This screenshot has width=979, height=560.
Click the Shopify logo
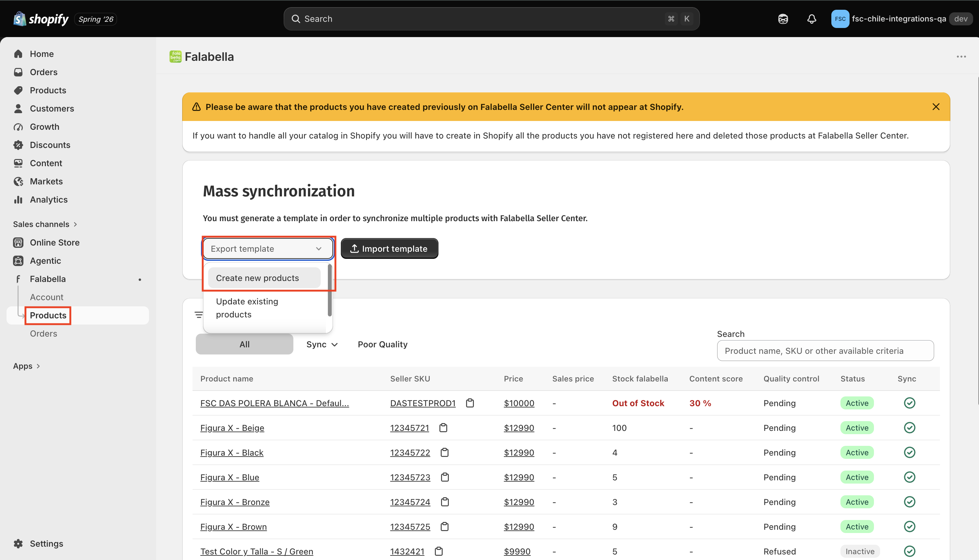(x=41, y=19)
